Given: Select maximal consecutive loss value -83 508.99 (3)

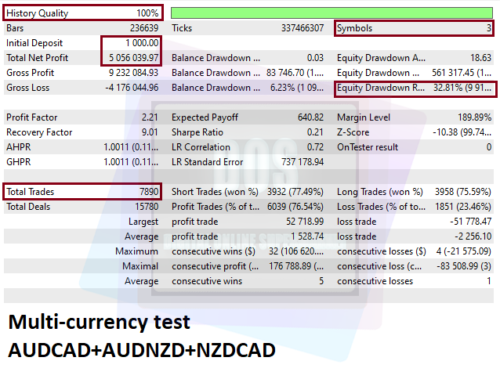Looking at the screenshot, I should click(x=464, y=266).
